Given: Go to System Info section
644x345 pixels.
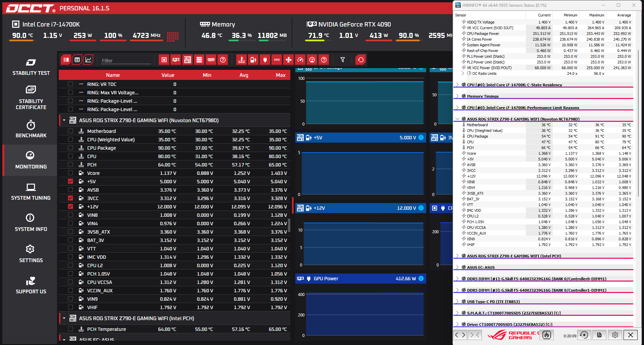Looking at the screenshot, I should pos(31,223).
